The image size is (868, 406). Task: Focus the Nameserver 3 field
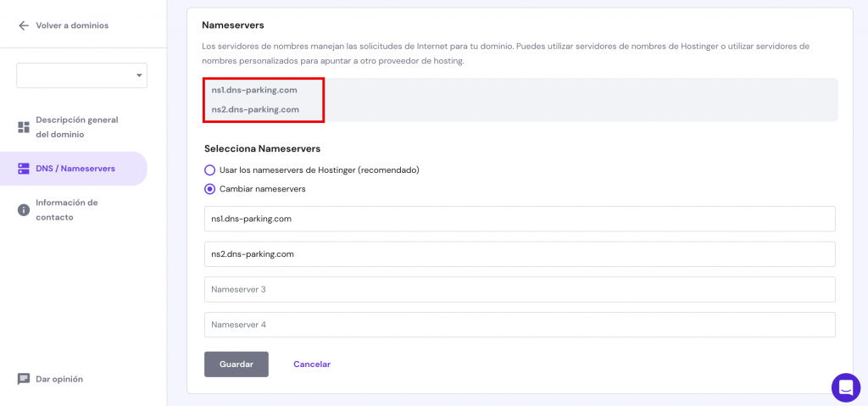519,290
